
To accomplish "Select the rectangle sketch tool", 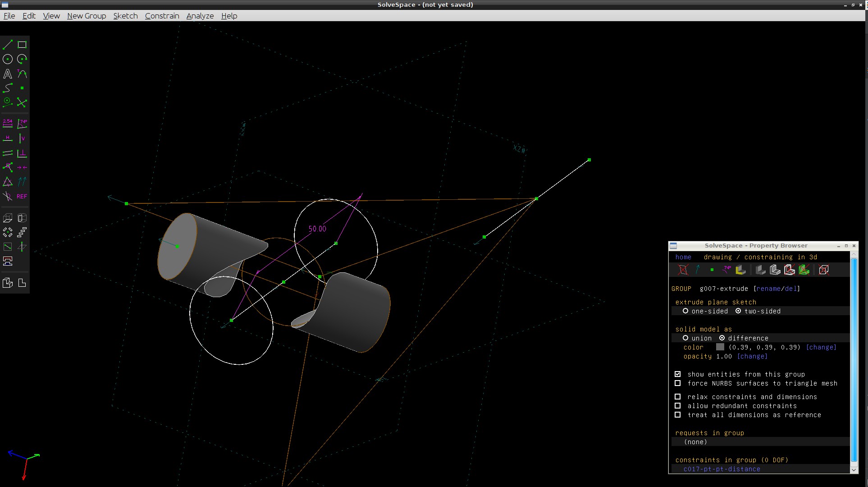I will click(22, 45).
